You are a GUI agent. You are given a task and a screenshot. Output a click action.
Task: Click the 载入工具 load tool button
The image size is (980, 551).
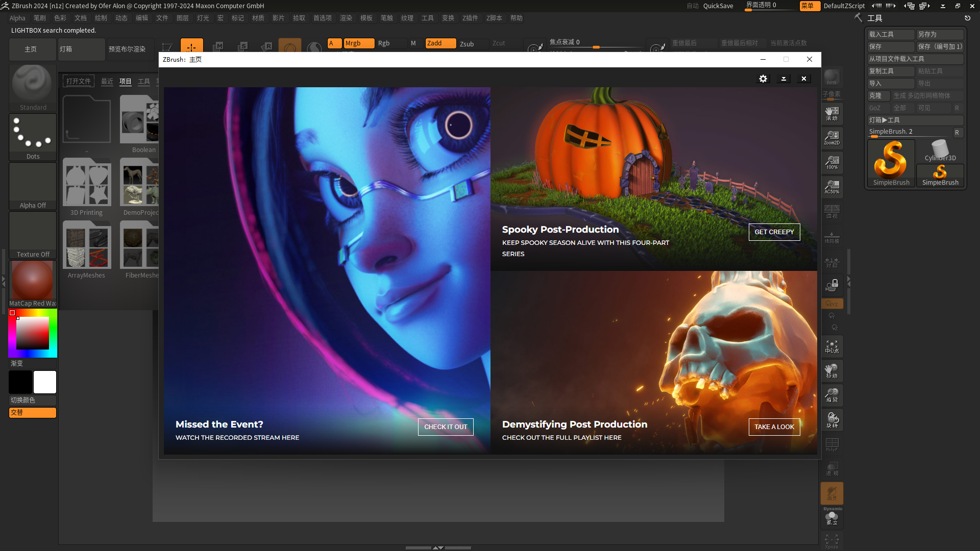891,34
